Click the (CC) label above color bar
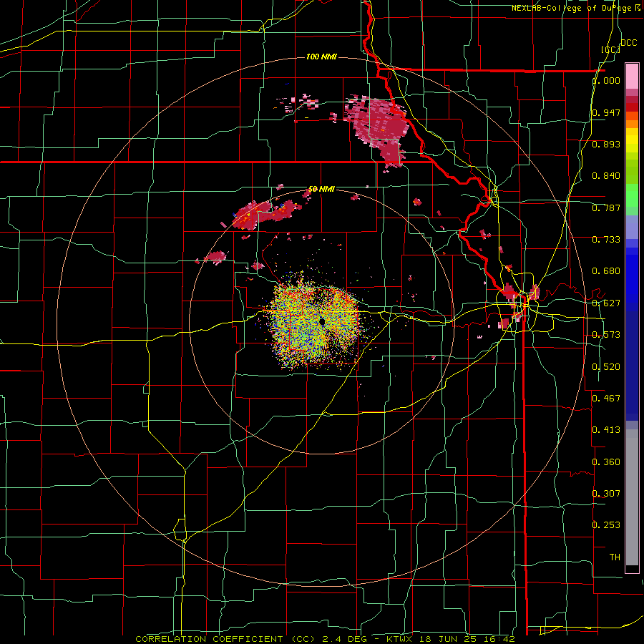Image resolution: width=644 pixels, height=644 pixels. coord(611,49)
